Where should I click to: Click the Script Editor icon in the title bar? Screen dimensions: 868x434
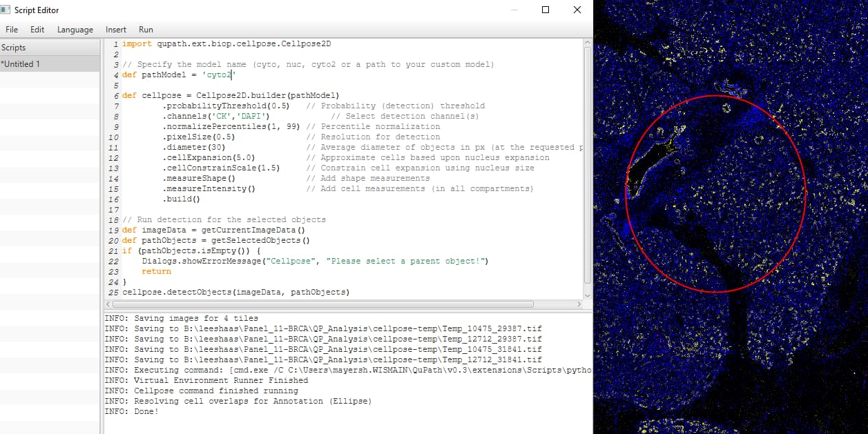pos(7,9)
